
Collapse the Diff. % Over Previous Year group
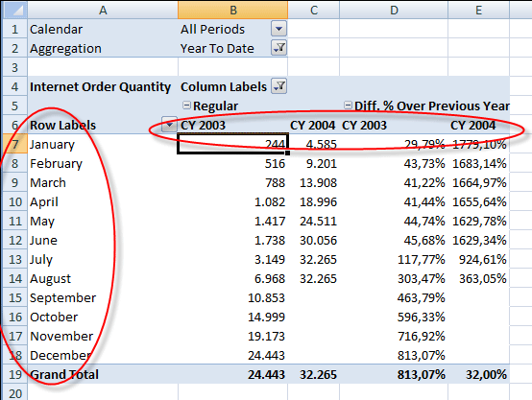coord(348,106)
